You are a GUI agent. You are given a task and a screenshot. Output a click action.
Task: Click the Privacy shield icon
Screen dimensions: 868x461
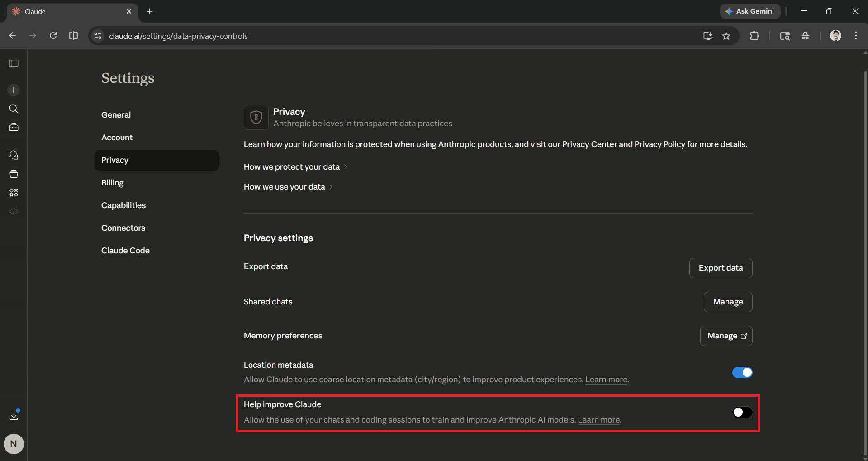click(256, 118)
